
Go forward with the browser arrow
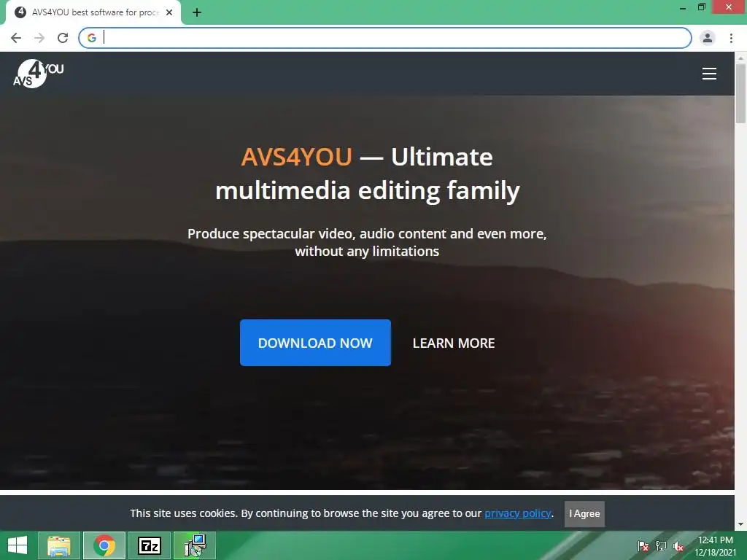tap(39, 38)
